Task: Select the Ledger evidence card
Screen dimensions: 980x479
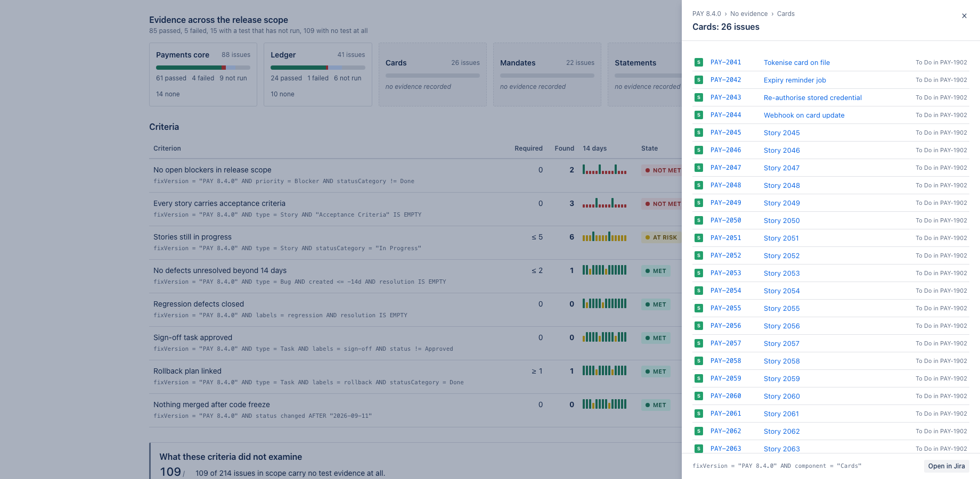Action: tap(318, 75)
